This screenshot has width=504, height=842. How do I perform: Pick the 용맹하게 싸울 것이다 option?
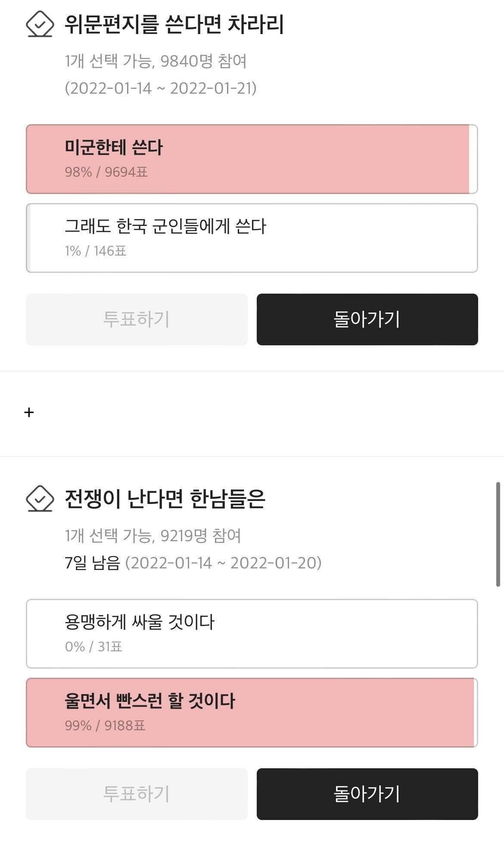252,633
